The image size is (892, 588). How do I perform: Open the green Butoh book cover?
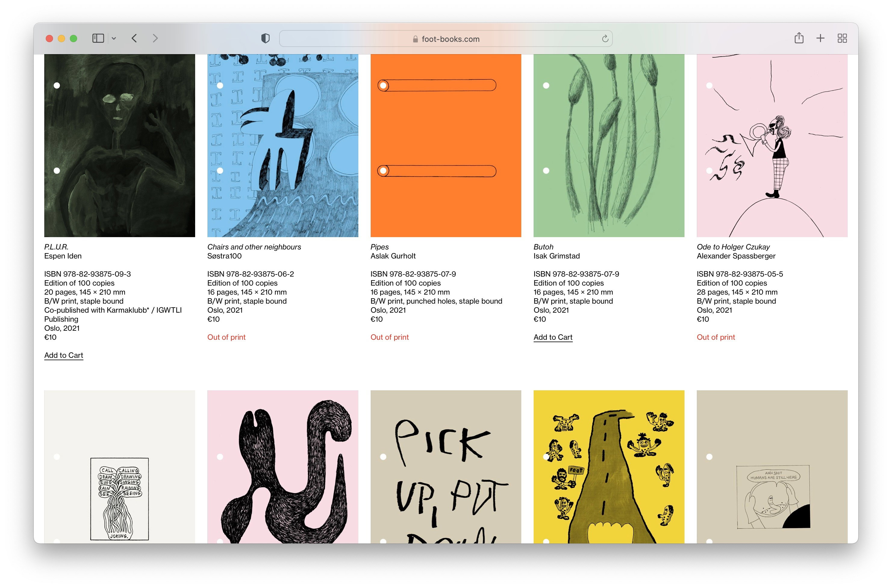(x=609, y=146)
